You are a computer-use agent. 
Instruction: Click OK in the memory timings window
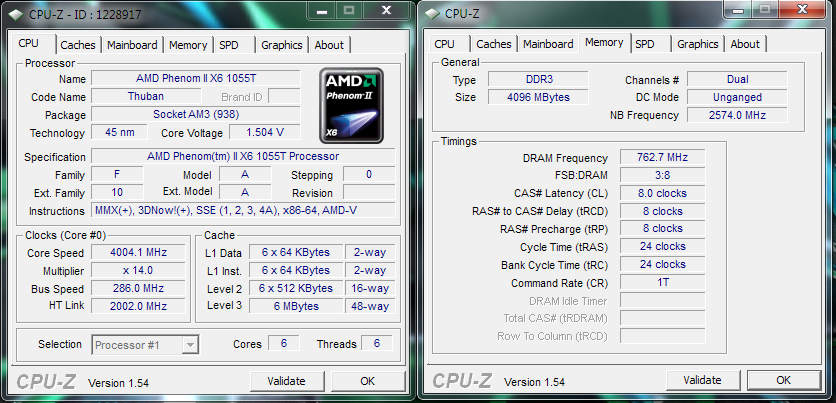click(x=783, y=380)
